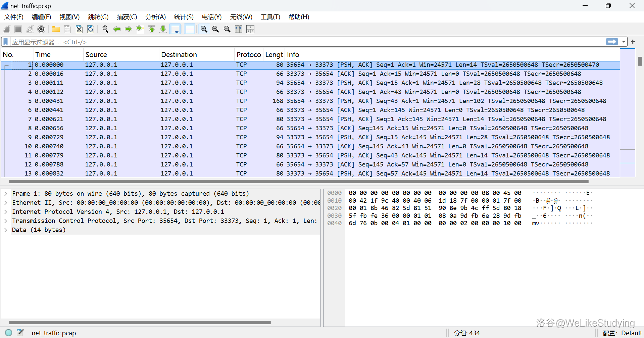The width and height of the screenshot is (644, 338).
Task: Toggle auto-scroll during live capture
Action: (175, 30)
